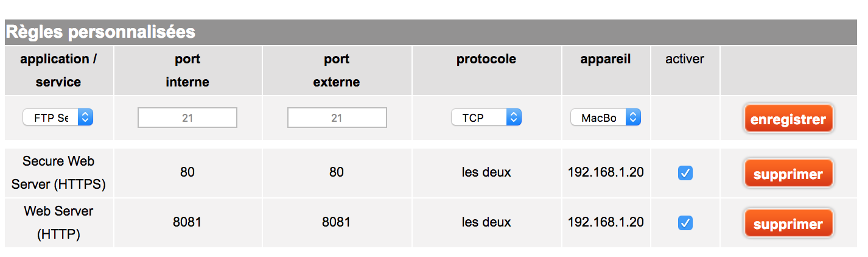Click the internal port 8081 cell
Viewport: 868px width, 257px height.
click(x=187, y=222)
